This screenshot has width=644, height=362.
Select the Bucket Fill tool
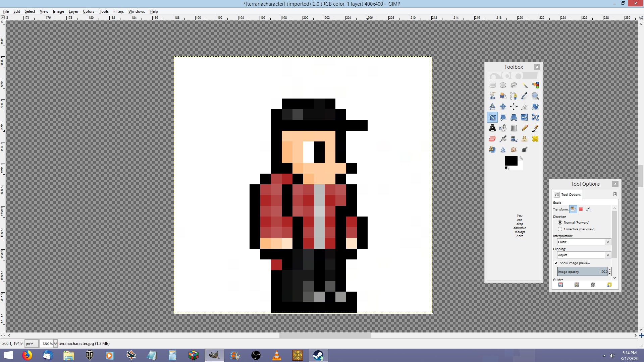pyautogui.click(x=503, y=128)
